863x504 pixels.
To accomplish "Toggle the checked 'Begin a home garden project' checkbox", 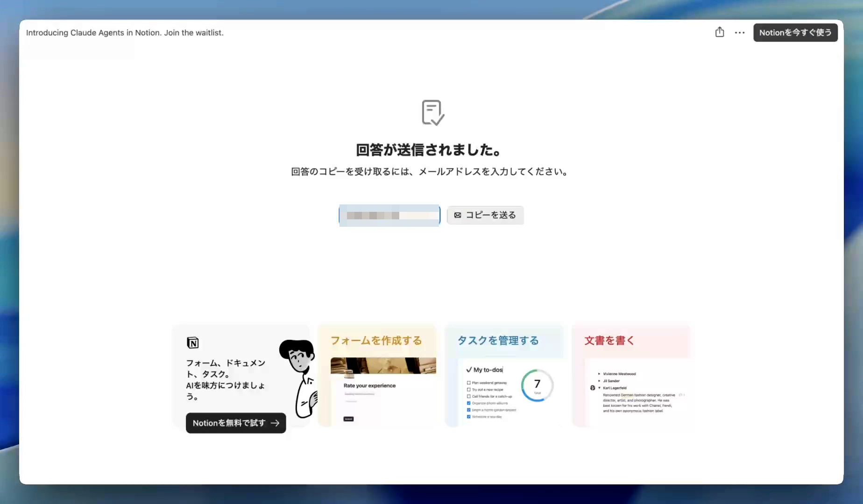I will click(x=468, y=410).
